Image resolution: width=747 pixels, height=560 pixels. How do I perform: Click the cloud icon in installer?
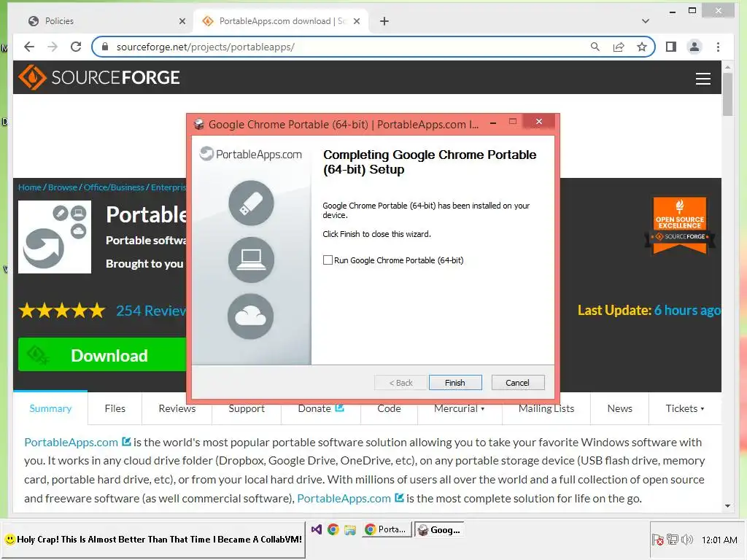pos(251,316)
